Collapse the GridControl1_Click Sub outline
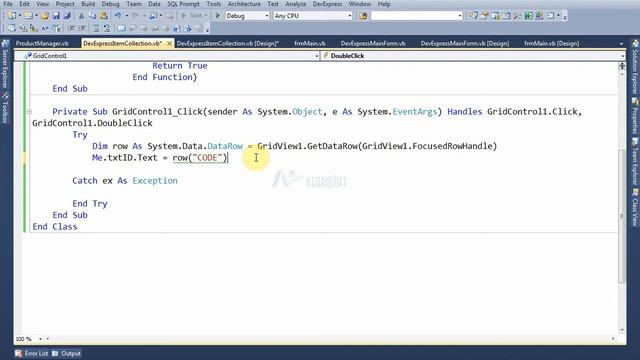640x360 pixels. pos(29,111)
